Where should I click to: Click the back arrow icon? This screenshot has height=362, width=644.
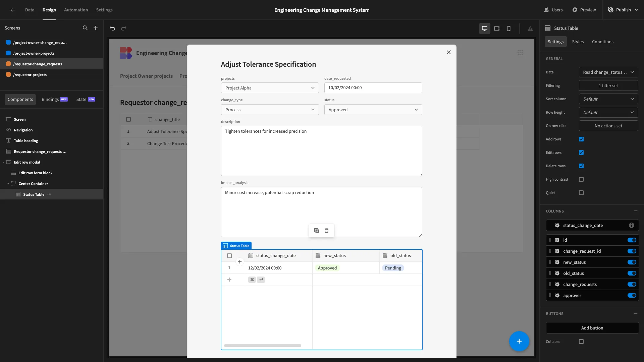13,10
